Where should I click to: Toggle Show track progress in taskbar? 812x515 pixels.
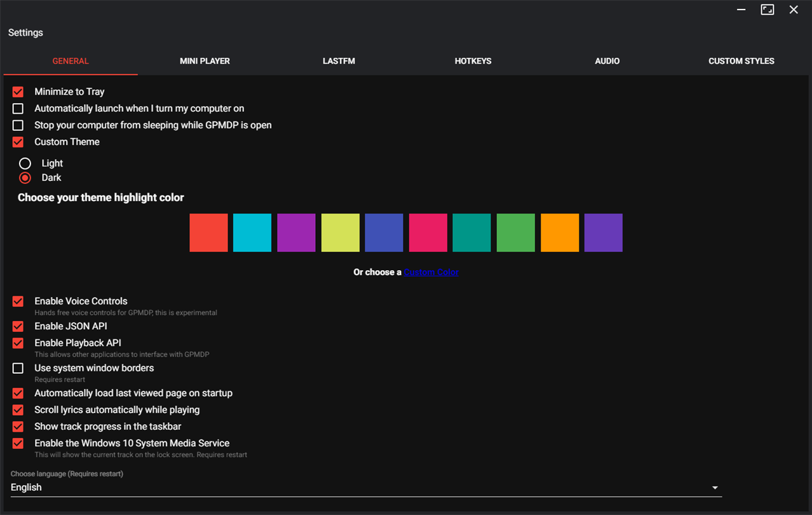click(18, 427)
